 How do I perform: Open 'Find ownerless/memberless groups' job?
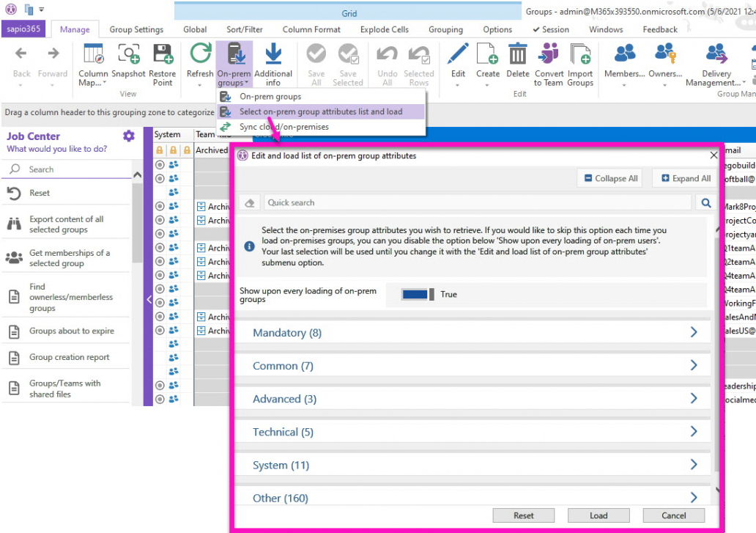[x=67, y=297]
